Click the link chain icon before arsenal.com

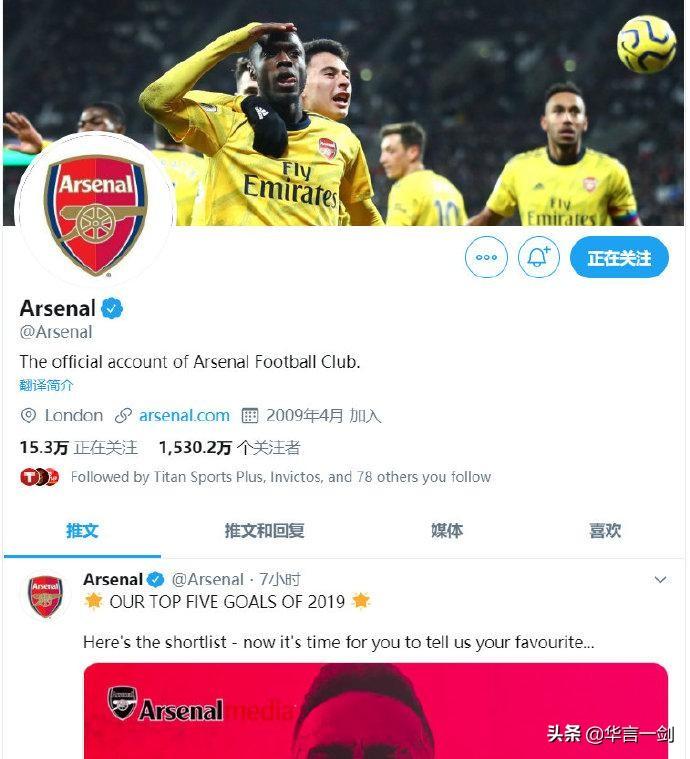(x=124, y=415)
